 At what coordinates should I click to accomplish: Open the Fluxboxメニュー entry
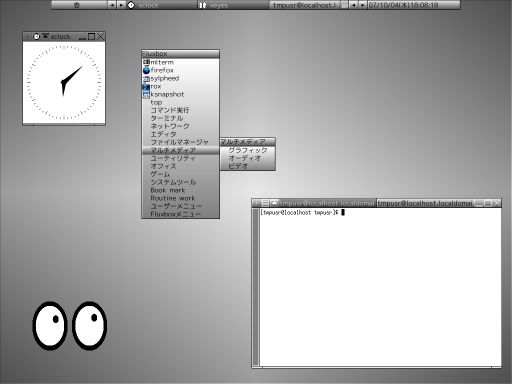(x=180, y=214)
